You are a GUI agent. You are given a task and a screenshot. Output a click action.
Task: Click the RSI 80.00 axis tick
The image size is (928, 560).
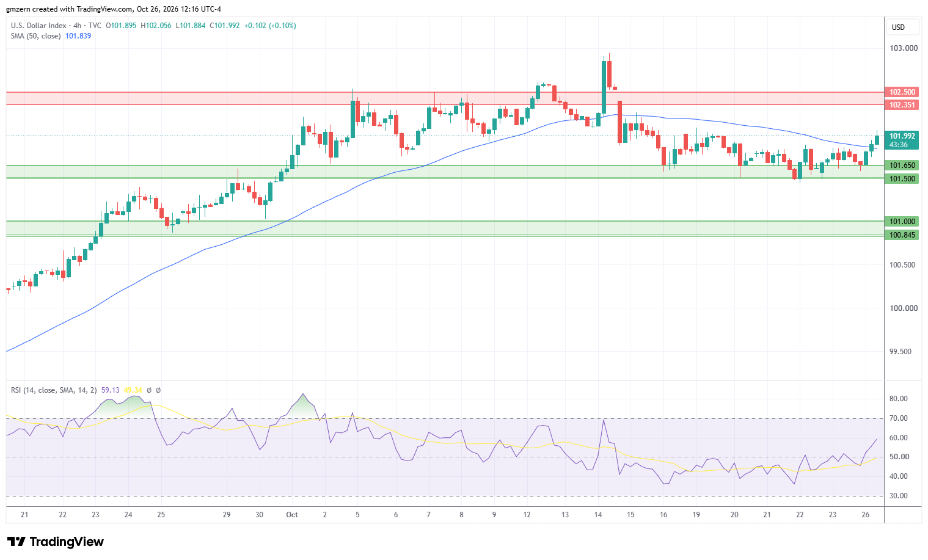(x=899, y=399)
